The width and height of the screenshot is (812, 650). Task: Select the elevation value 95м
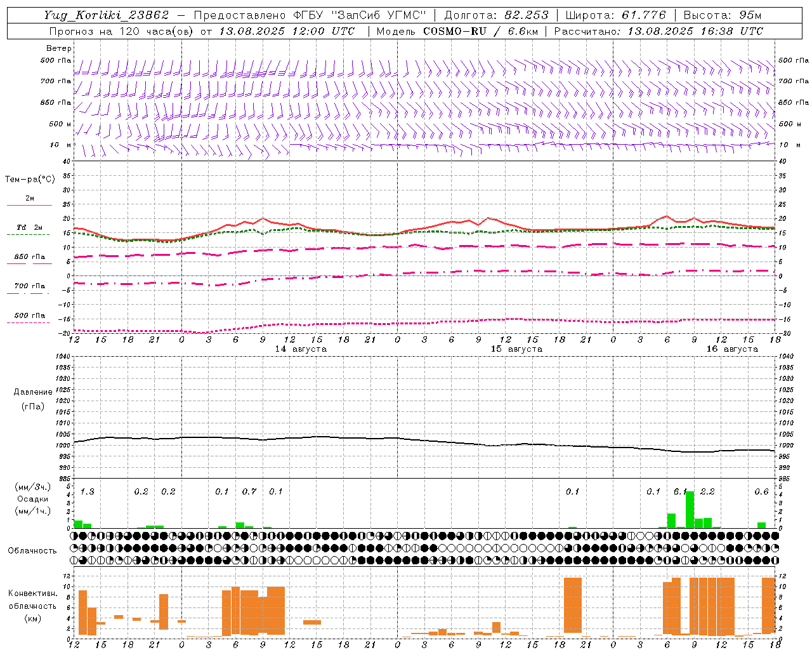750,15
